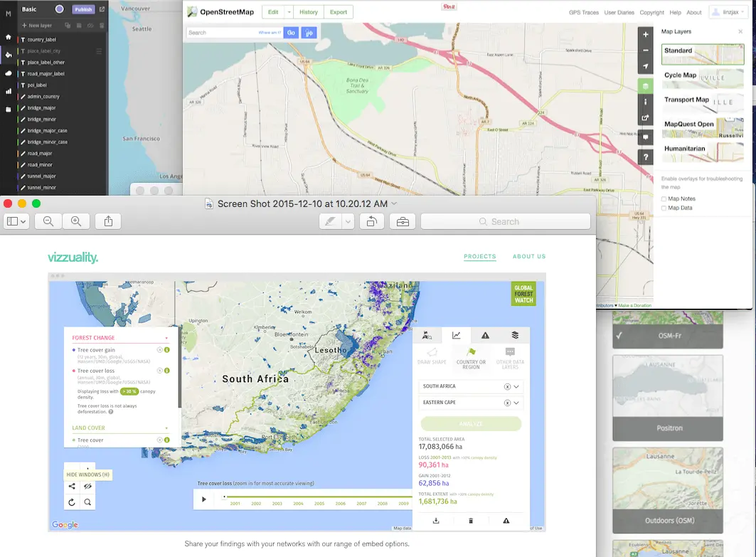
Task: Click the share icon on the forest map
Action: 72,486
